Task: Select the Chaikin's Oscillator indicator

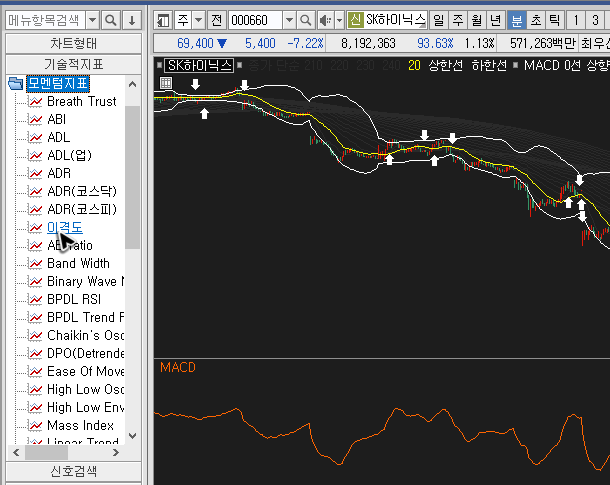Action: [x=86, y=335]
